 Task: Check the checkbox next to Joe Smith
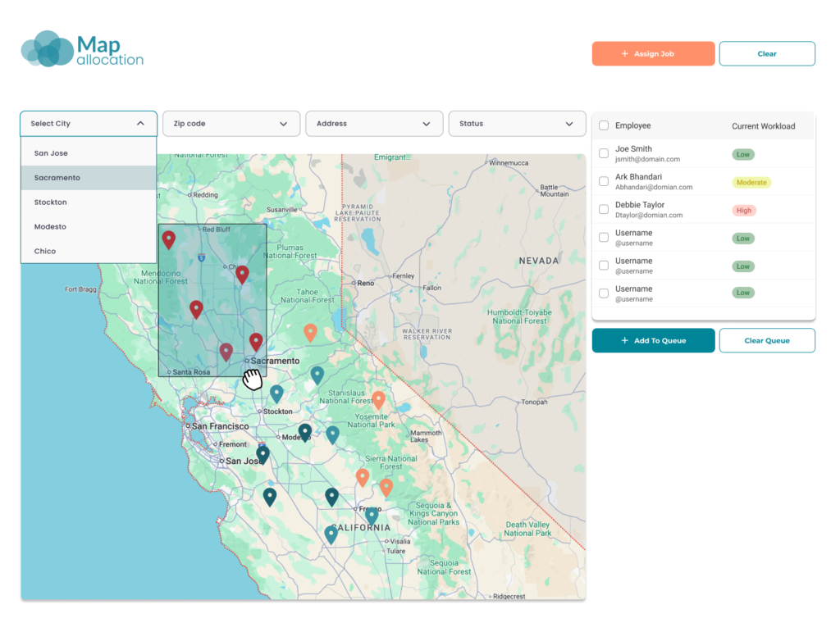click(603, 154)
